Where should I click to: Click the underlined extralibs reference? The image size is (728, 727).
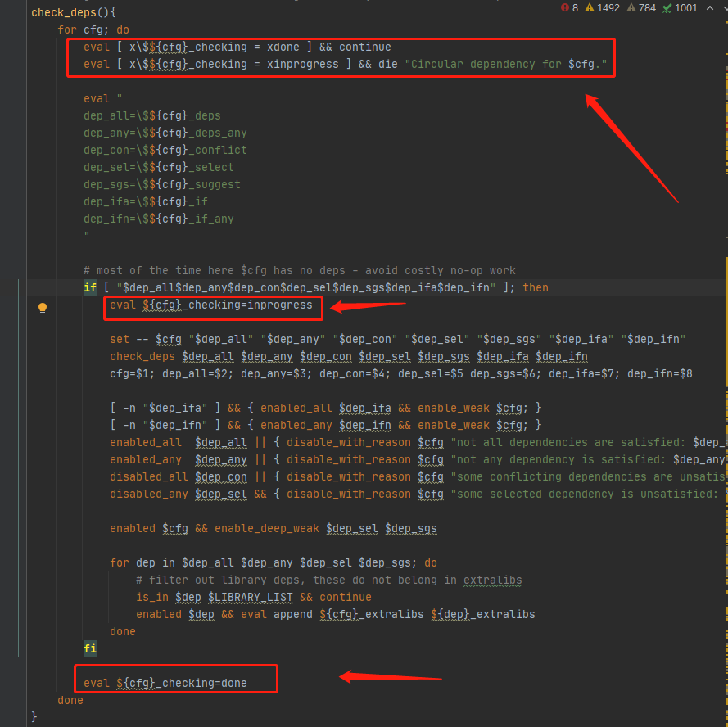(492, 580)
